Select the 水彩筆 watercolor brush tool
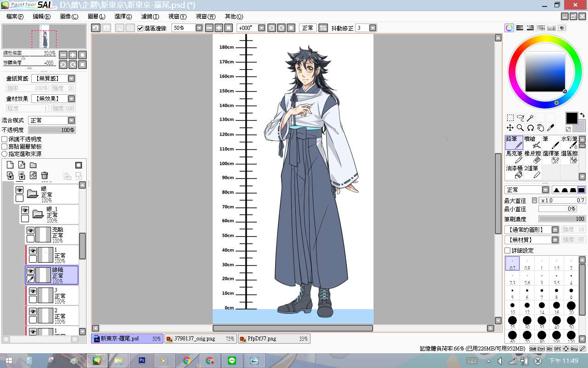Viewport: 588px width, 368px height. click(x=570, y=143)
